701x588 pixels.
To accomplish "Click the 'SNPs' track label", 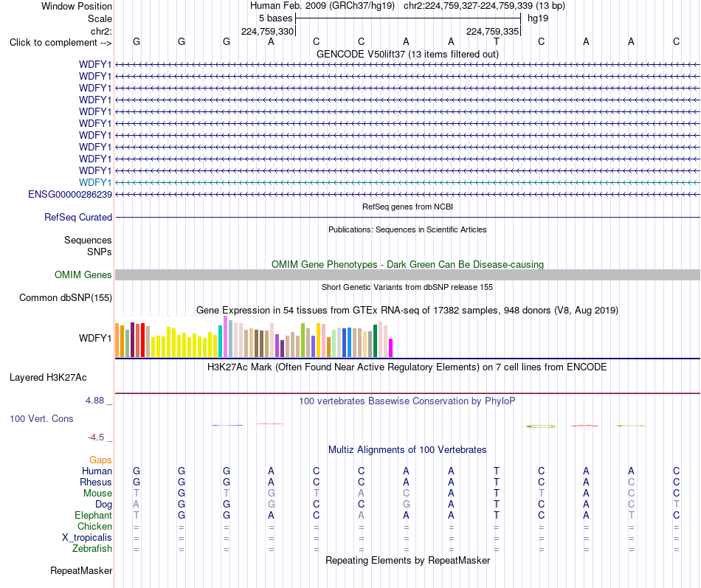I will pos(100,252).
